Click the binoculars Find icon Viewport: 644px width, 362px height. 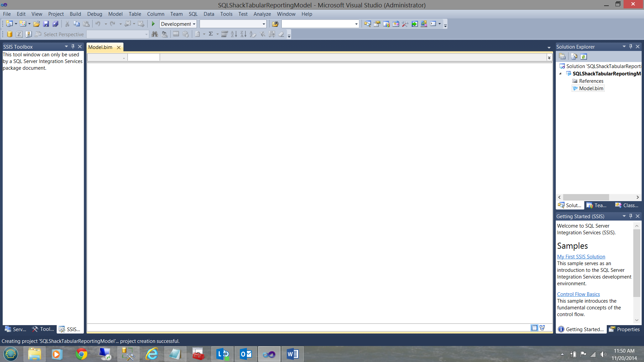coord(155,34)
